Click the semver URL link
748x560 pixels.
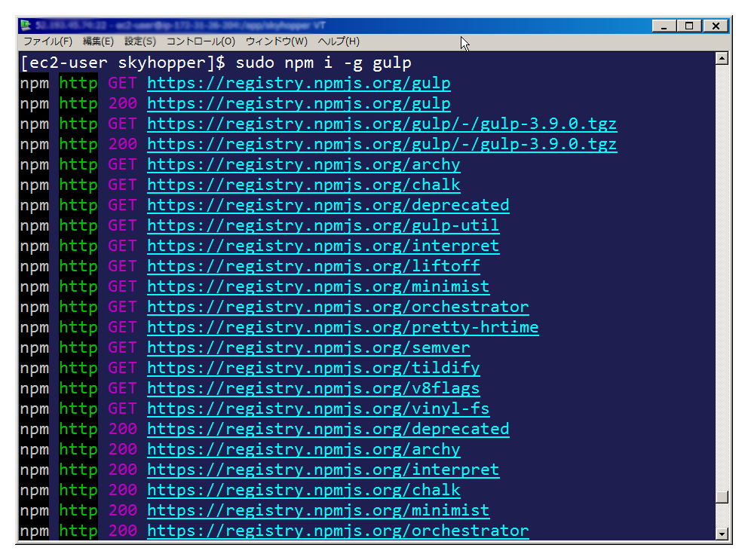tap(308, 347)
